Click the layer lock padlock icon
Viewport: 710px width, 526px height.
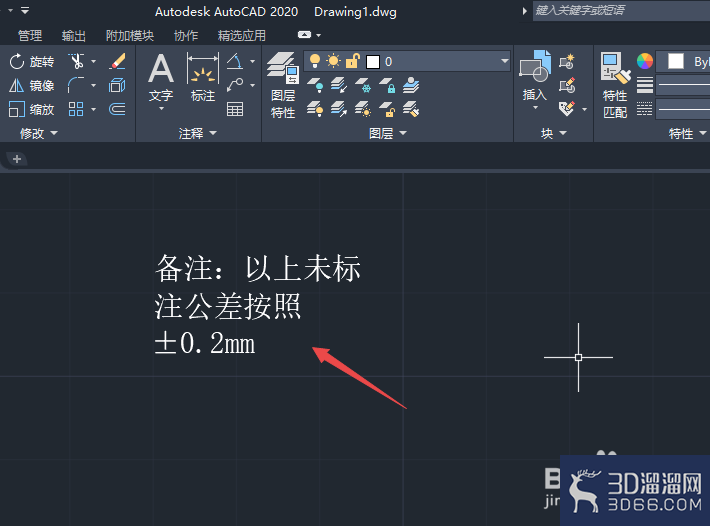click(387, 85)
